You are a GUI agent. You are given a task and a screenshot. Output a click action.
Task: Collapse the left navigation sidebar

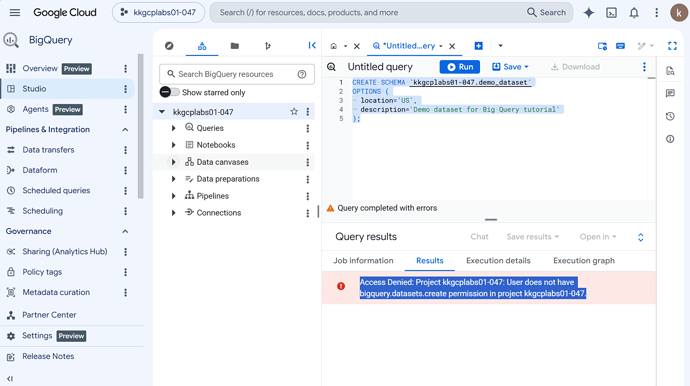click(x=10, y=378)
